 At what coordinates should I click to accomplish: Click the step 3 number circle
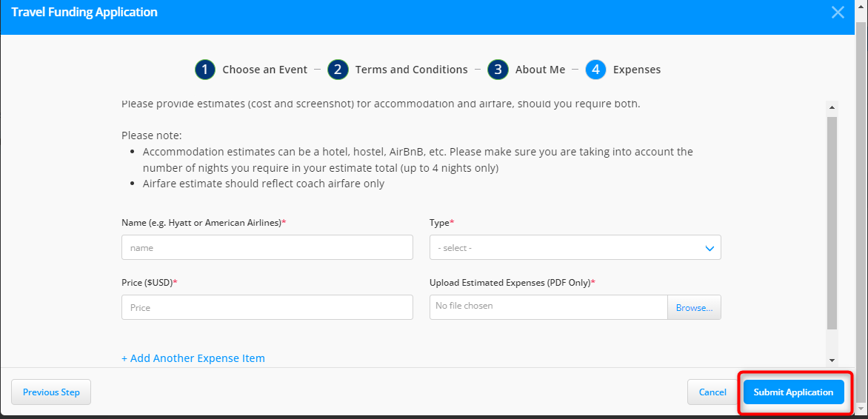(498, 70)
